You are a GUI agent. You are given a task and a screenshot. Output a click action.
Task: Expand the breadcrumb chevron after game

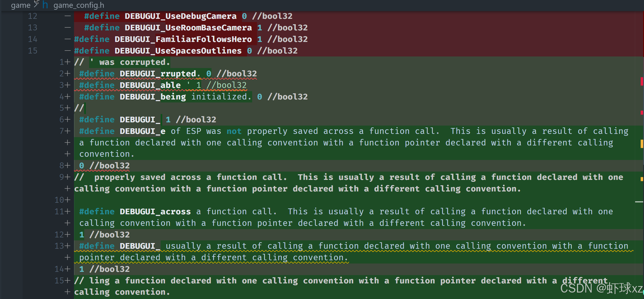click(36, 5)
